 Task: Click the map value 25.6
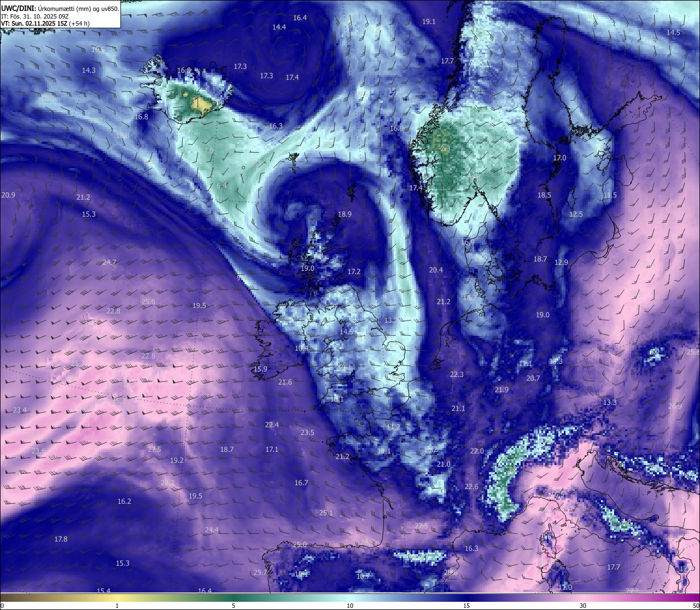click(x=148, y=301)
